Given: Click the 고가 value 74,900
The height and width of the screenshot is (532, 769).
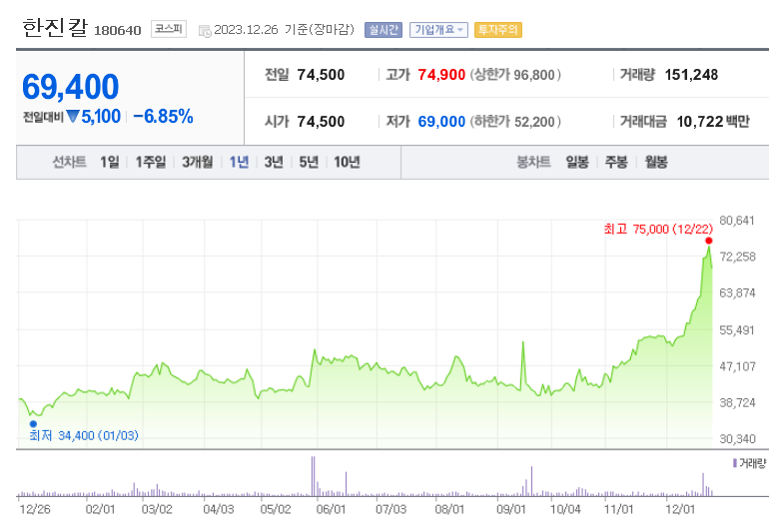Looking at the screenshot, I should point(441,75).
